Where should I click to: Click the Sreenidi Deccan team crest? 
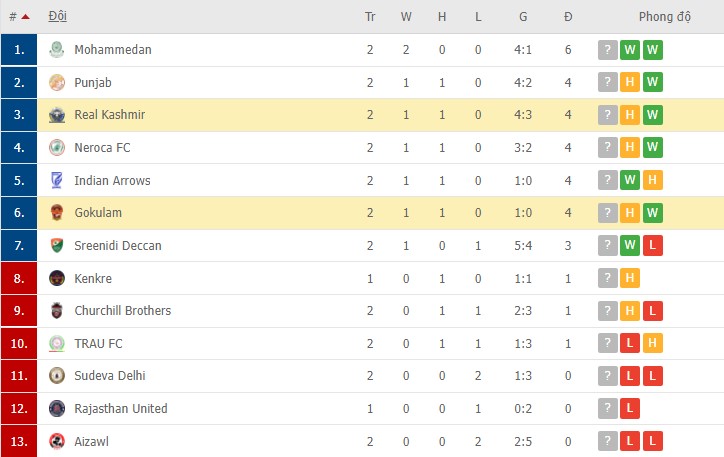click(57, 246)
